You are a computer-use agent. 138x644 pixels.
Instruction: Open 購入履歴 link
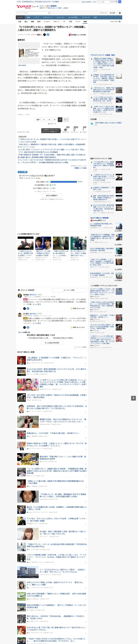point(112,13)
